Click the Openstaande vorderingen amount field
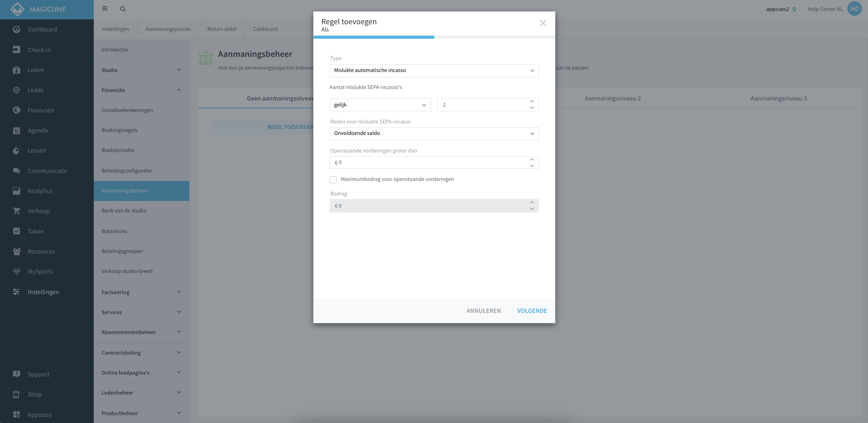This screenshot has height=423, width=868. click(434, 162)
